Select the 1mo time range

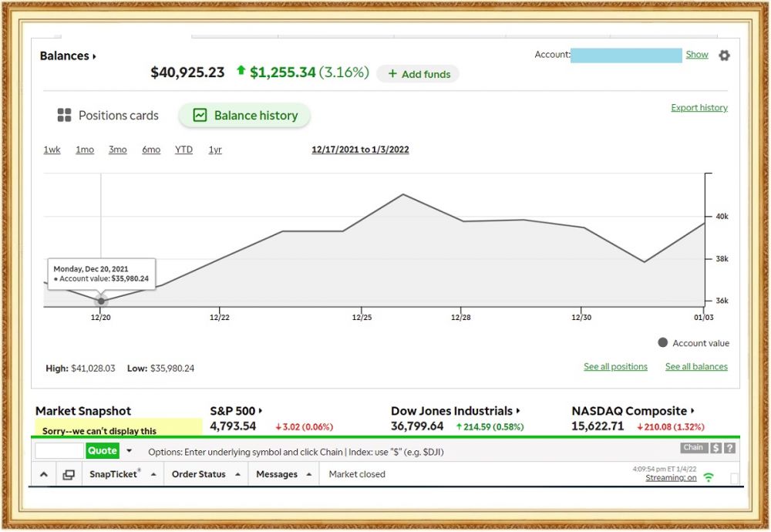click(x=85, y=150)
